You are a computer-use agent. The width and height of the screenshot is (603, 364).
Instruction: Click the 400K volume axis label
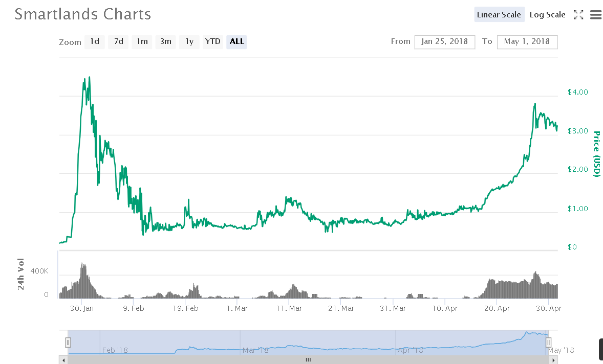[39, 271]
